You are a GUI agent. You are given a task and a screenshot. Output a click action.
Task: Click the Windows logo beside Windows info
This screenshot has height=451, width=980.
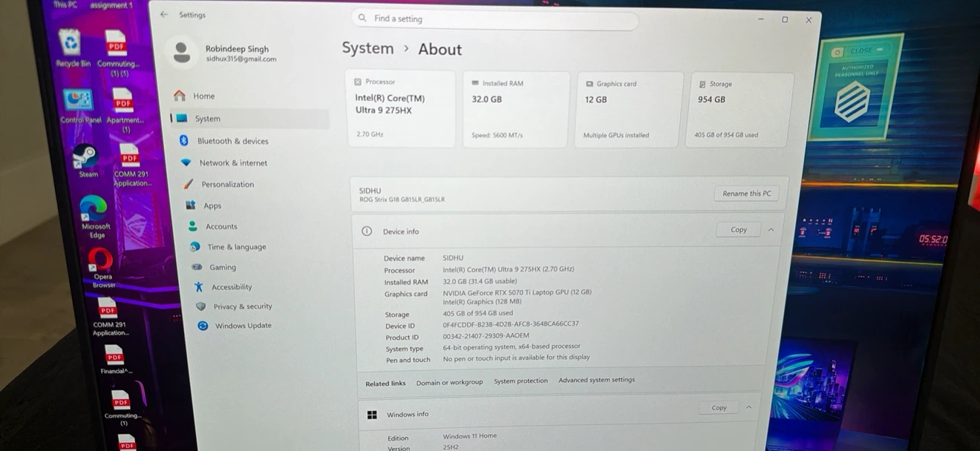(x=373, y=415)
